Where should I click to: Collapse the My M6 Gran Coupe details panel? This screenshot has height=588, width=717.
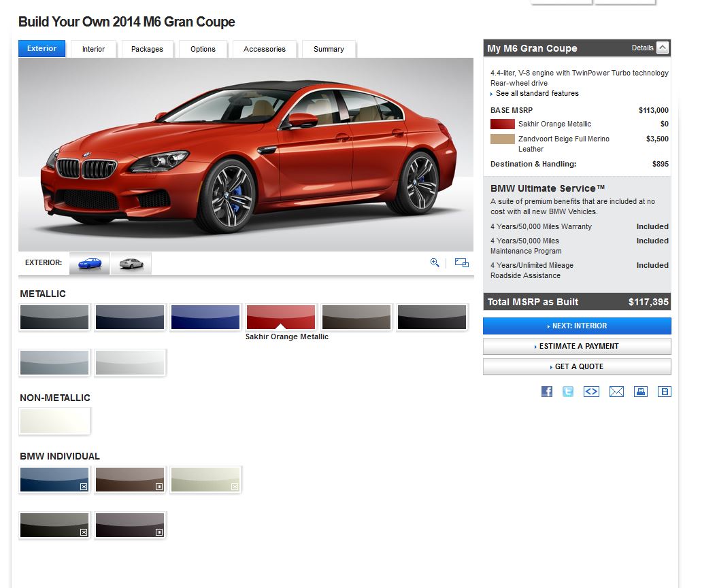[663, 48]
